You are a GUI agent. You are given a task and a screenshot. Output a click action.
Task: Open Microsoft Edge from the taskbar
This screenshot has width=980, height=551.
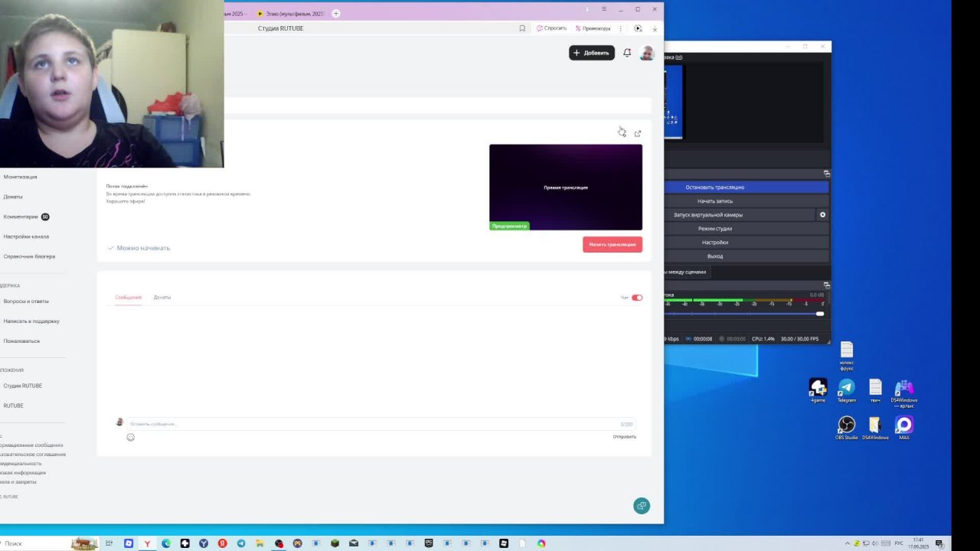[x=166, y=543]
